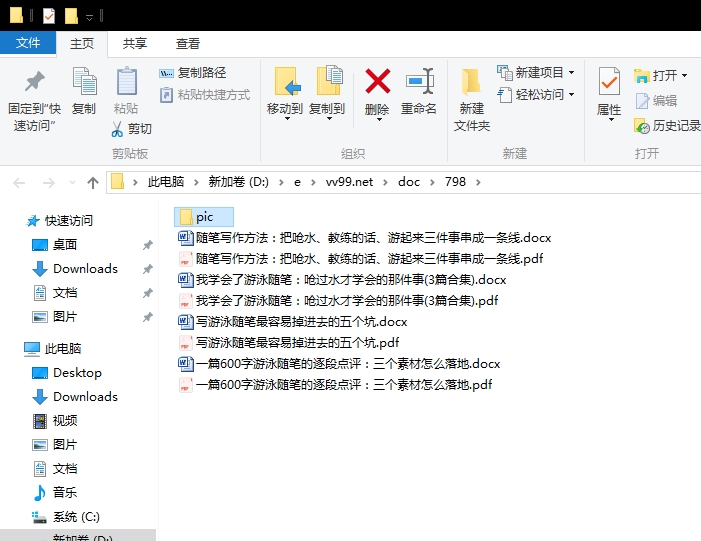
Task: Open 图片 under This PC
Action: [x=55, y=445]
